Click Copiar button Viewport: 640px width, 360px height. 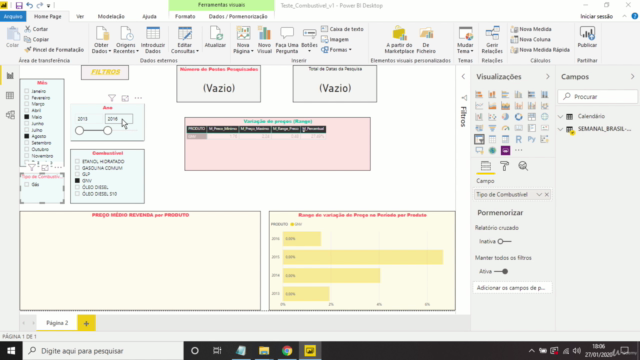(36, 39)
